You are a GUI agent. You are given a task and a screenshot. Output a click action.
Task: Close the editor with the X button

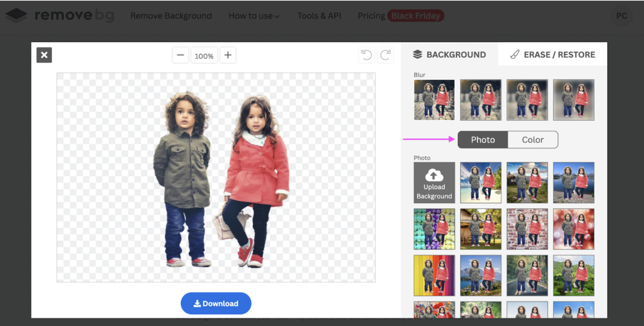point(44,55)
